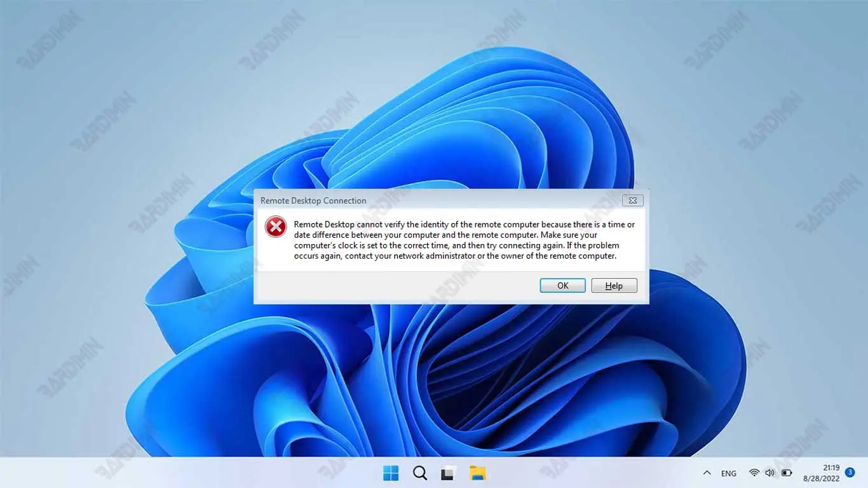Screen dimensions: 868x488
Task: Click the red error icon in dialog
Action: pos(276,227)
